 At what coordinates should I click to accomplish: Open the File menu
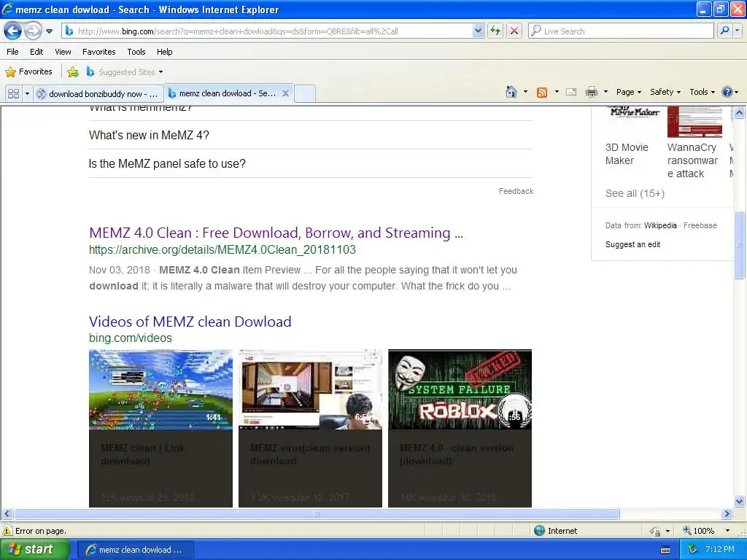point(13,52)
